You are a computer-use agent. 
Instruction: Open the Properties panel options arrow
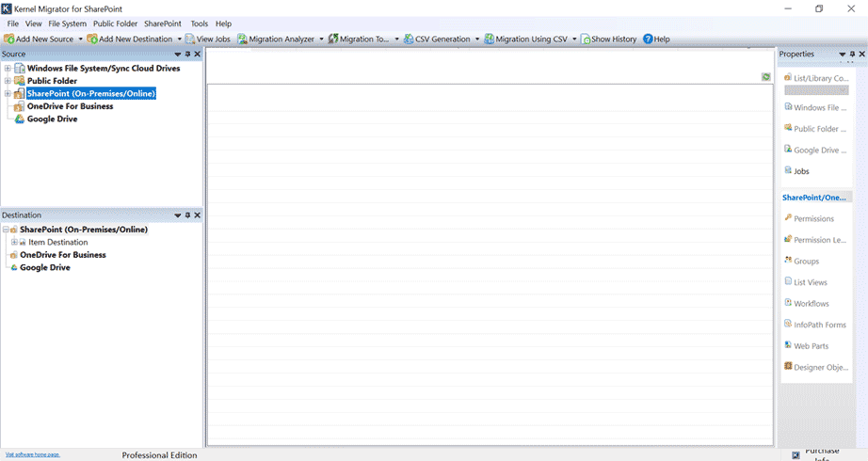[842, 55]
